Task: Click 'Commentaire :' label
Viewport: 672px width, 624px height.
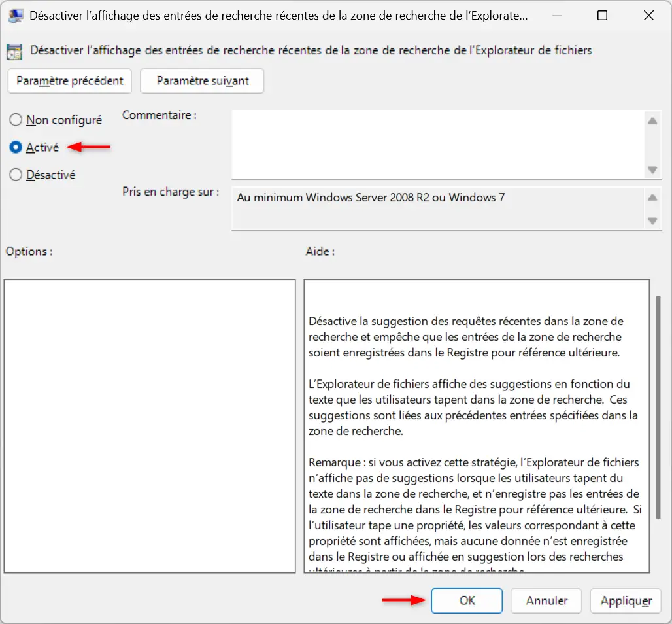Action: coord(160,115)
